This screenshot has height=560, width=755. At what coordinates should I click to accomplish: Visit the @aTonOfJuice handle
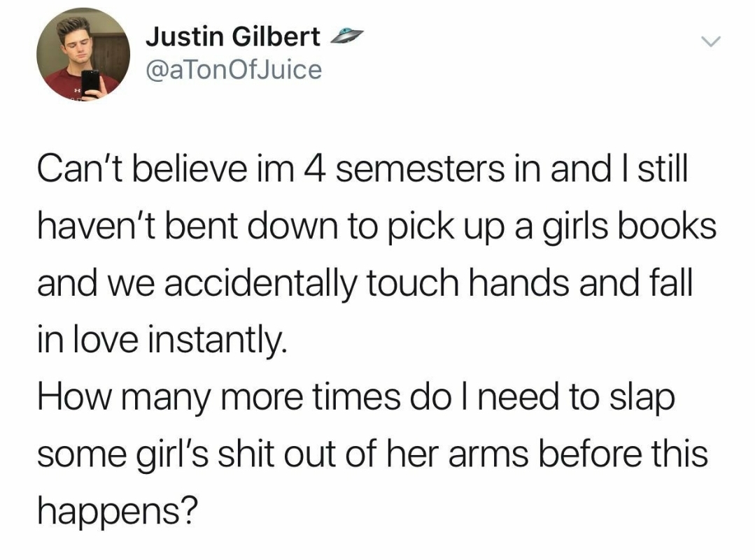click(234, 70)
